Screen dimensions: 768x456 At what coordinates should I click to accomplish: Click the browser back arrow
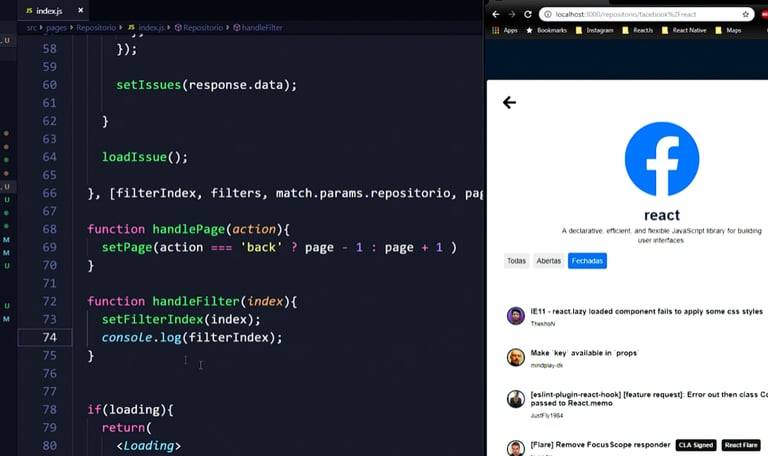[496, 14]
